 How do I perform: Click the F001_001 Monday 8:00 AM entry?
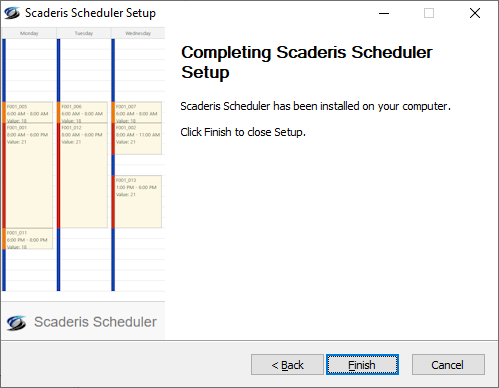29,176
